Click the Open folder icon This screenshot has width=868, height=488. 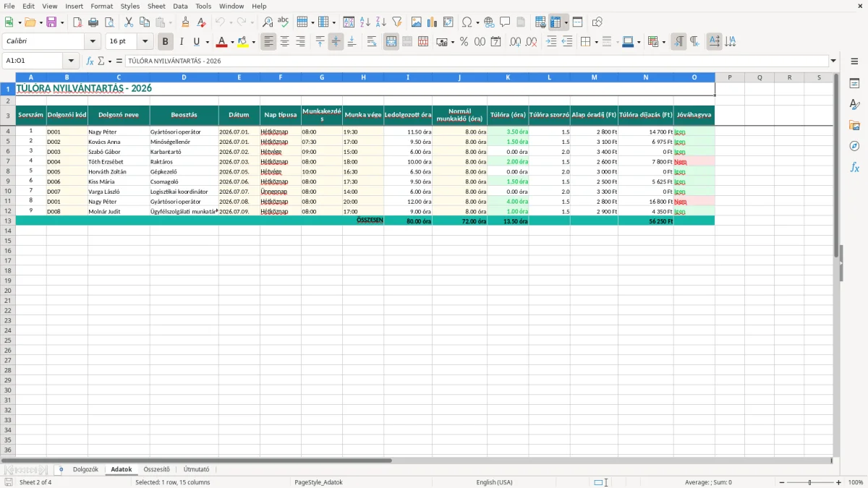click(x=30, y=22)
